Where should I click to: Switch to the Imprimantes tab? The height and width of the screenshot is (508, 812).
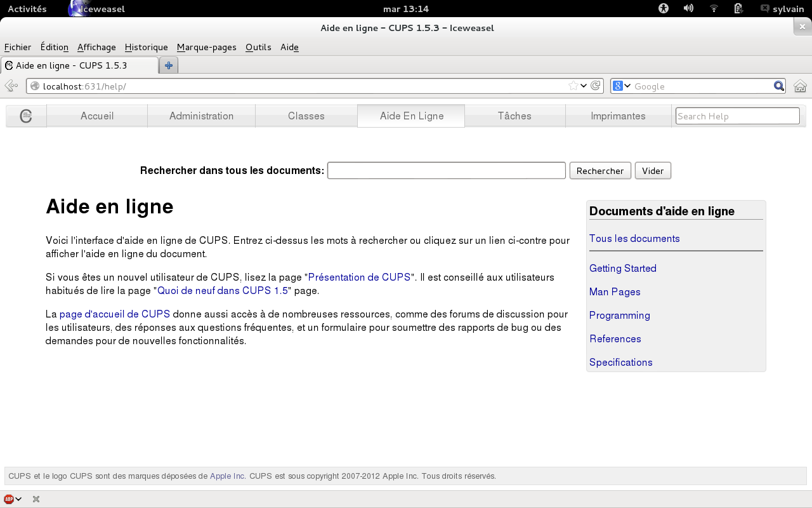pyautogui.click(x=618, y=116)
